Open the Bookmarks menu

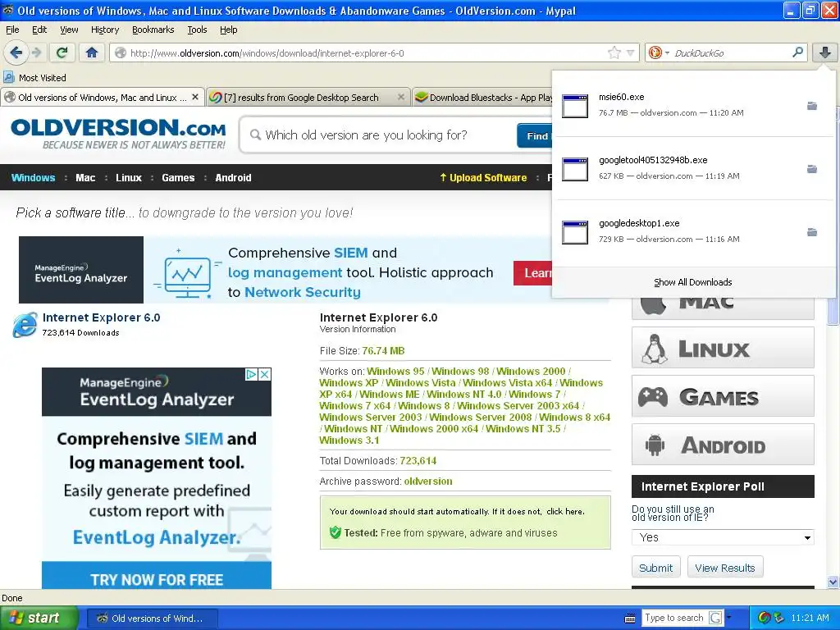153,30
